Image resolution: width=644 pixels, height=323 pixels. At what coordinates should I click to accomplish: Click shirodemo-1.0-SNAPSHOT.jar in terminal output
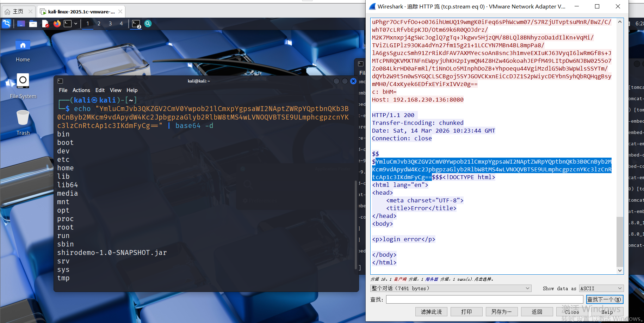click(x=112, y=252)
